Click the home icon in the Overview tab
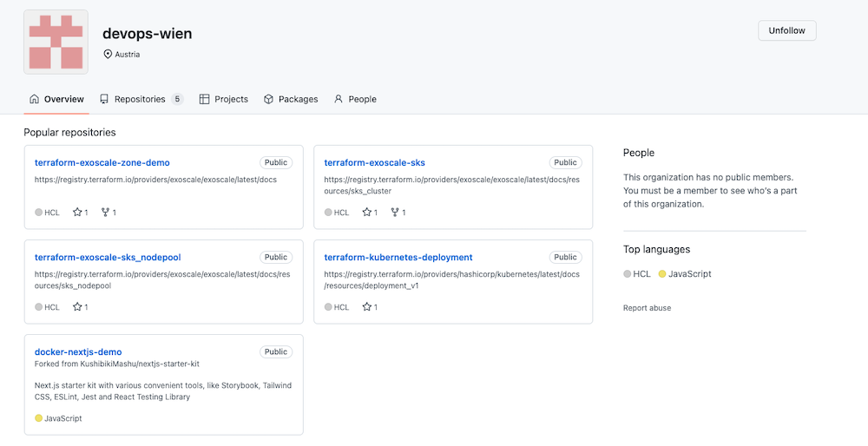Screen dimensions: 868x446 point(35,99)
